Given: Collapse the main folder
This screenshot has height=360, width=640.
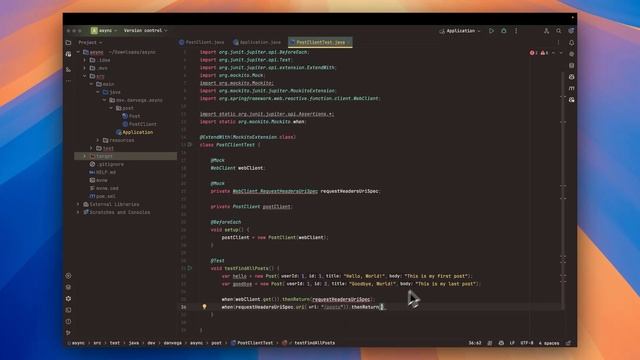Looking at the screenshot, I should [x=91, y=84].
